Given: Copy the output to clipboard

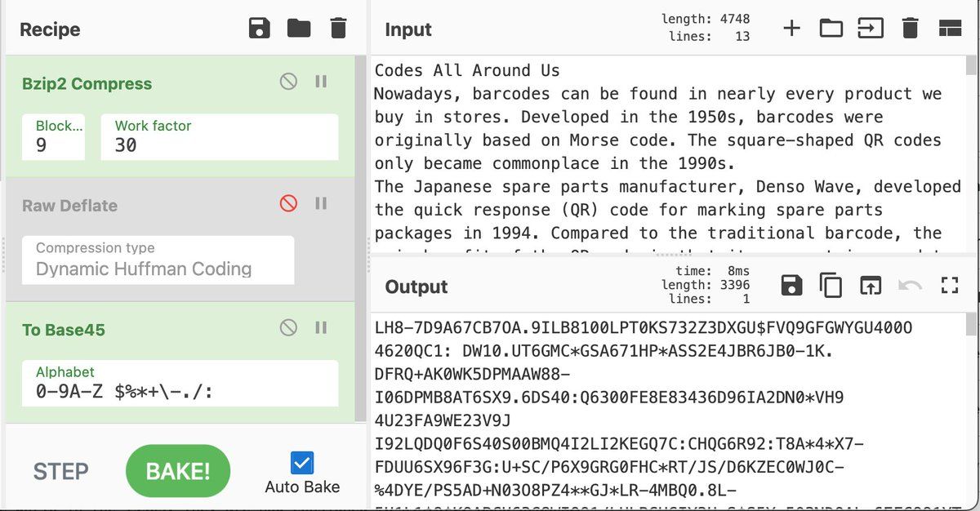Looking at the screenshot, I should (x=830, y=286).
